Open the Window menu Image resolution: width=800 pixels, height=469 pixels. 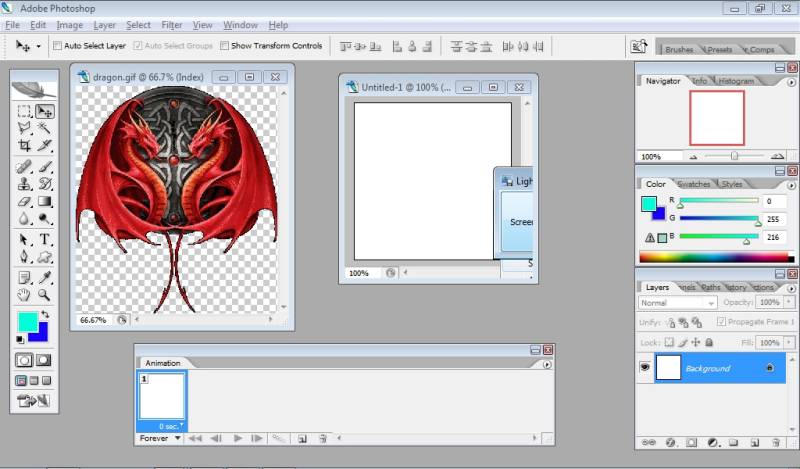coord(240,25)
